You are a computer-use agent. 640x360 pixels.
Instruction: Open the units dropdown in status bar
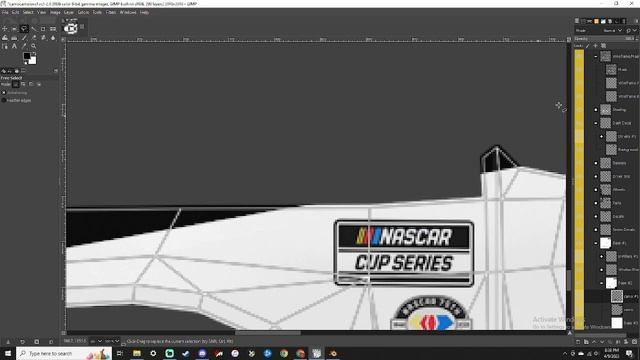click(96, 341)
